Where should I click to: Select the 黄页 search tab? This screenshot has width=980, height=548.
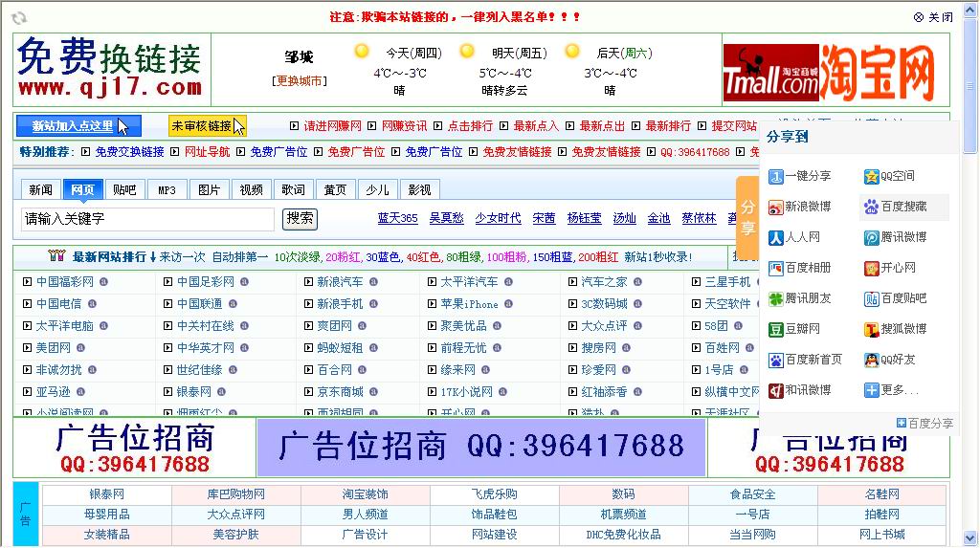point(335,190)
